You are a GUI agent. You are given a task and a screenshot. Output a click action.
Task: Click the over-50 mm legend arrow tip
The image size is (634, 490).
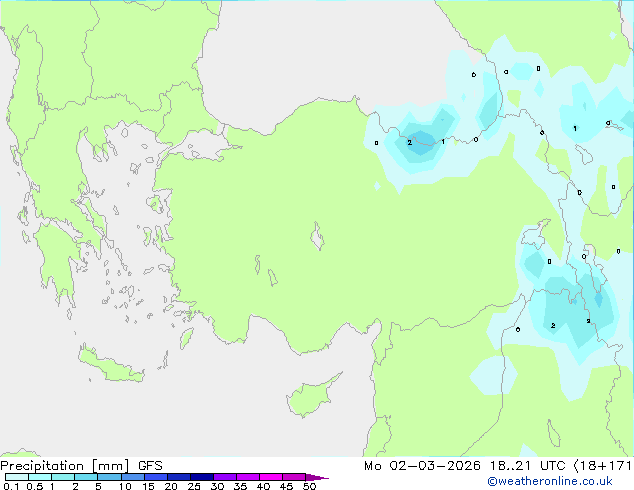pos(317,477)
